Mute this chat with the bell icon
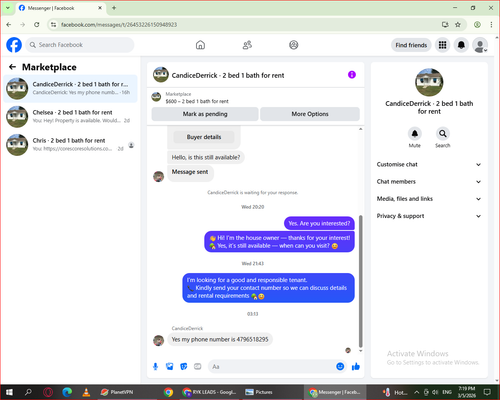 [x=415, y=134]
